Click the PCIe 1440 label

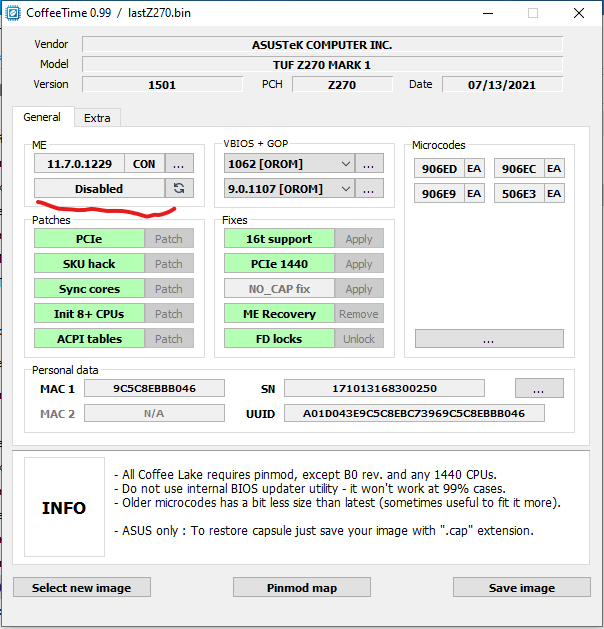click(x=279, y=264)
